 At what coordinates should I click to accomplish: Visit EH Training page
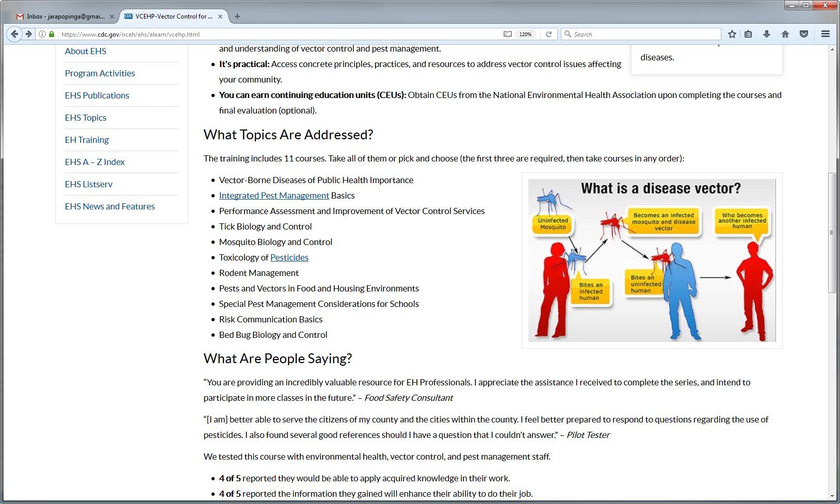87,140
